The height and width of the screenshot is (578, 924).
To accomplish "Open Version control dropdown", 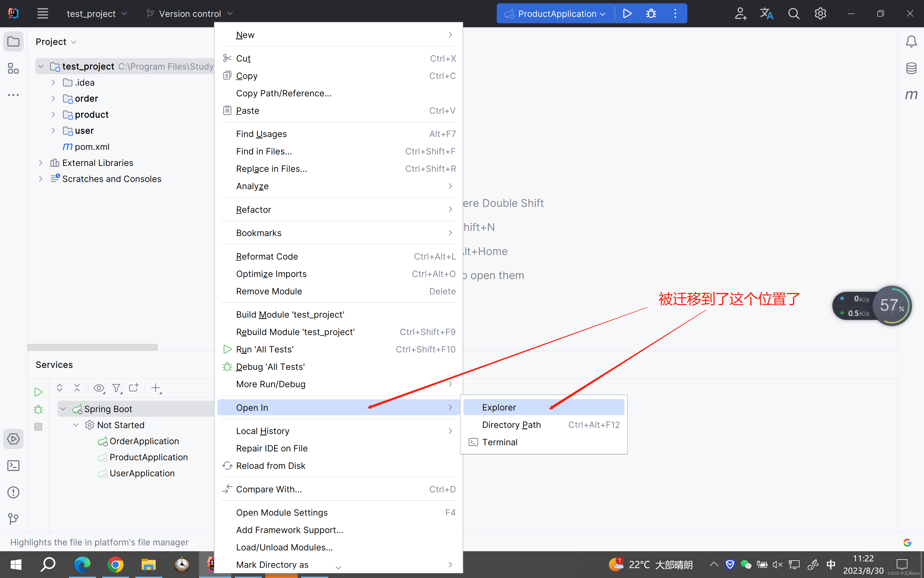I will point(189,14).
